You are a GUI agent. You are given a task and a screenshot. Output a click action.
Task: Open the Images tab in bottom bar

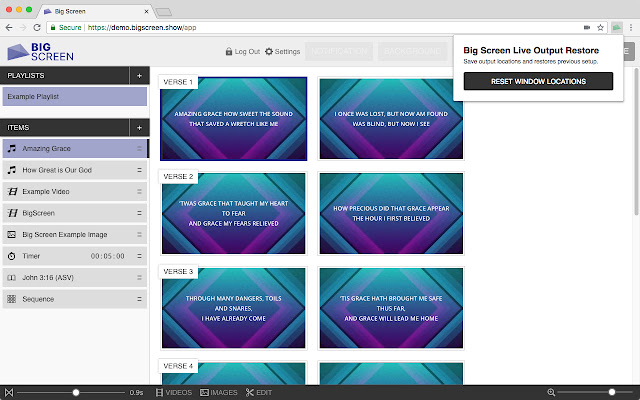[x=218, y=393]
